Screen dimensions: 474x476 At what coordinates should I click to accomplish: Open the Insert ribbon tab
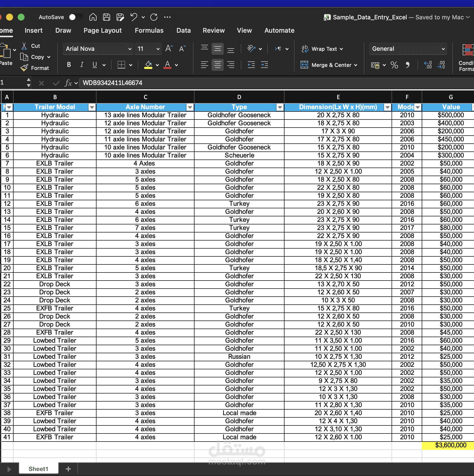point(33,30)
